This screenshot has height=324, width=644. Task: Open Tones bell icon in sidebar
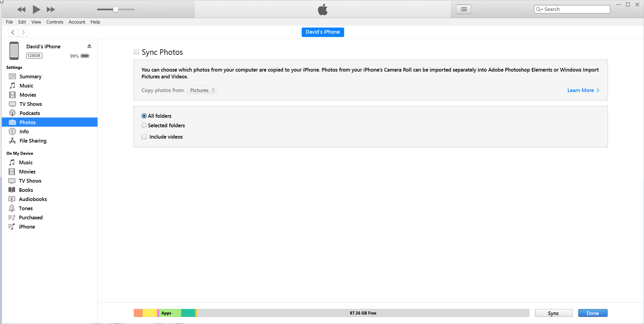[x=12, y=208]
